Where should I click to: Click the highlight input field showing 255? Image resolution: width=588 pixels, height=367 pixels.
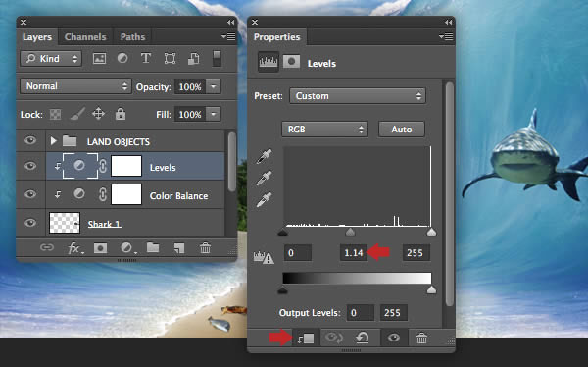416,253
